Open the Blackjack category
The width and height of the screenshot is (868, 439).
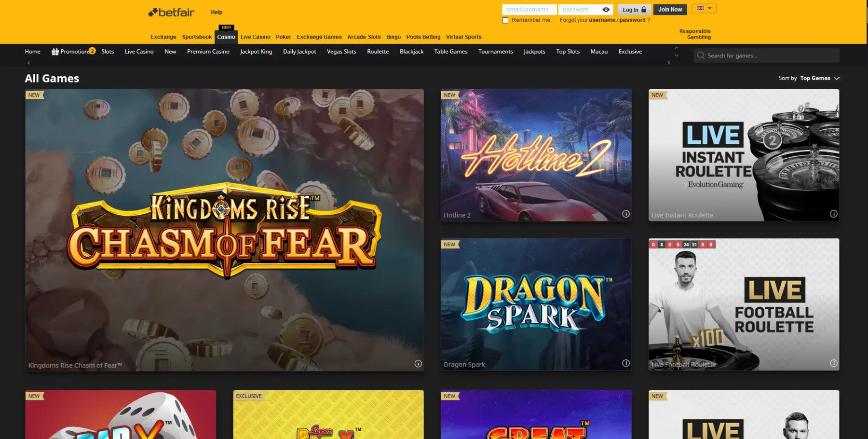click(412, 52)
